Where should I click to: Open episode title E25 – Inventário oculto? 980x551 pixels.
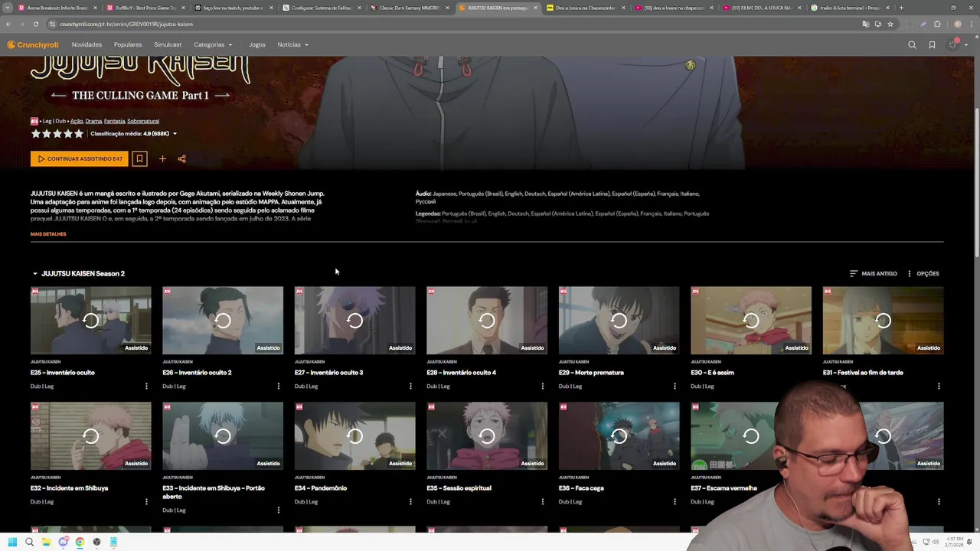(63, 373)
